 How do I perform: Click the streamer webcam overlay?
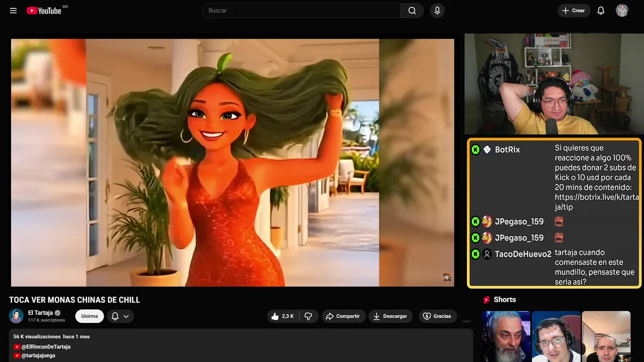click(554, 84)
